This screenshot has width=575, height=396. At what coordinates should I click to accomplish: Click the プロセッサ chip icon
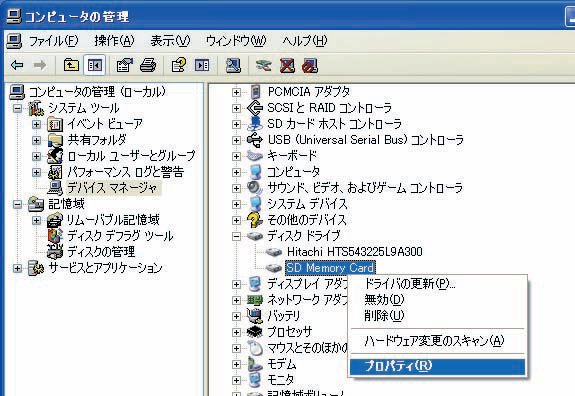[255, 332]
